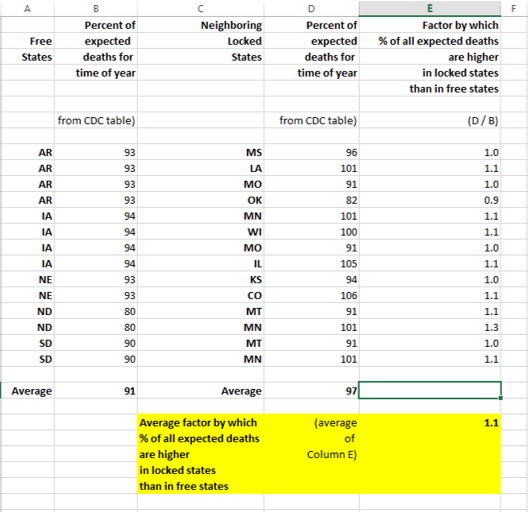Click the 'Neighboring' header cell
Image resolution: width=528 pixels, height=512 pixels.
click(x=201, y=25)
